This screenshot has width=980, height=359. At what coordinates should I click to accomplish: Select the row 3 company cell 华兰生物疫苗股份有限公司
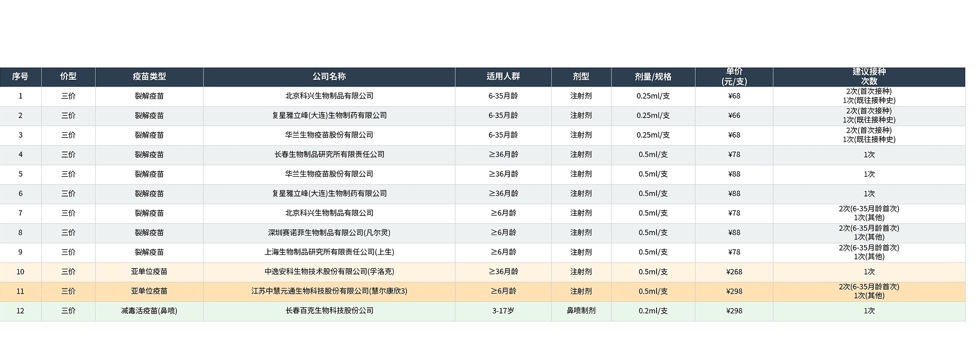tap(329, 135)
